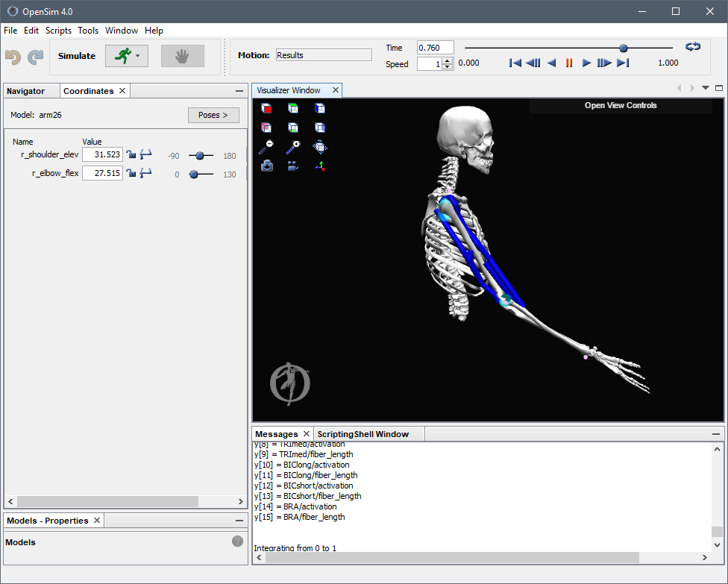This screenshot has height=584, width=728.
Task: Click the Coordinates horizontal scrollbar right arrow
Action: [240, 501]
